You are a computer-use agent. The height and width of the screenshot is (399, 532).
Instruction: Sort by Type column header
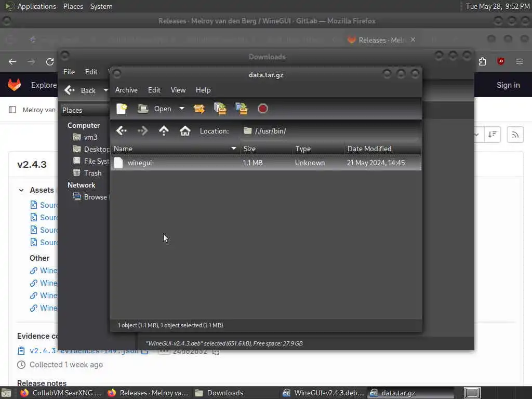pos(318,149)
